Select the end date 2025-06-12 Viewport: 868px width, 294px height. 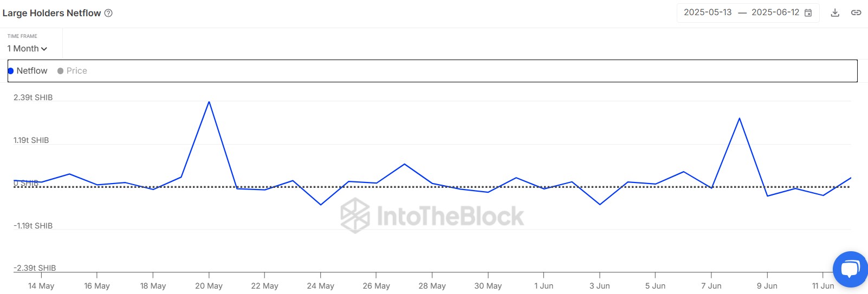(775, 12)
